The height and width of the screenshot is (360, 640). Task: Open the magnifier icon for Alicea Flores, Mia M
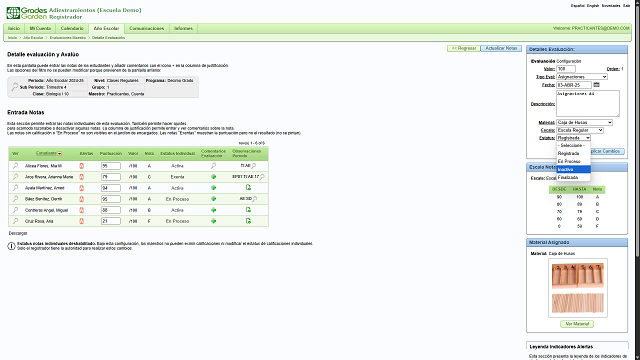click(16, 166)
